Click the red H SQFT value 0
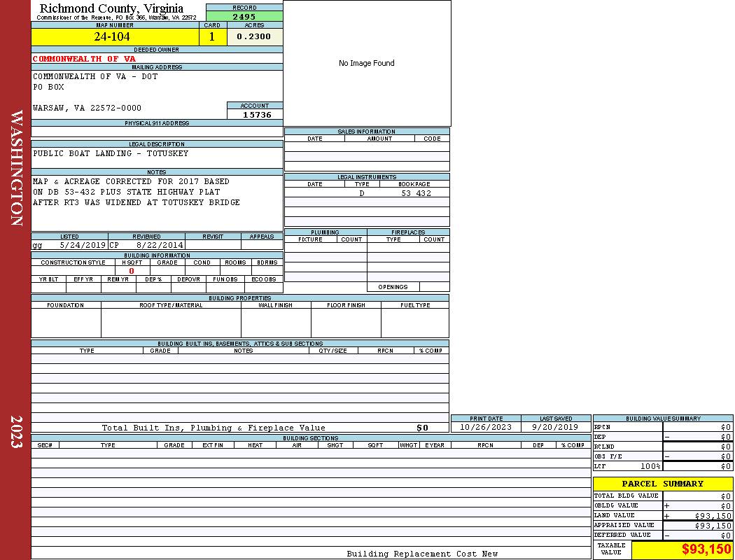Image resolution: width=735 pixels, height=560 pixels. [132, 271]
